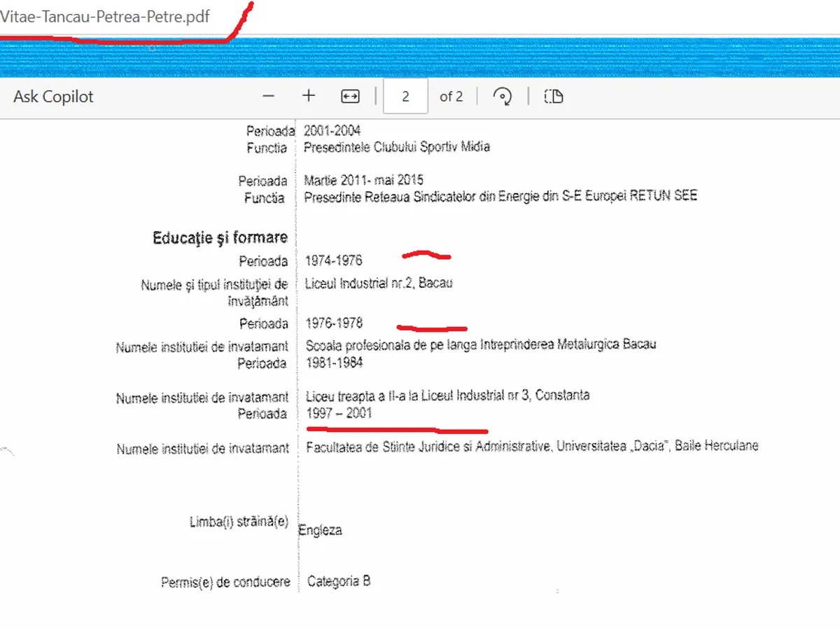This screenshot has height=630, width=840.
Task: Click the '1974-1976' period text
Action: pos(333,261)
